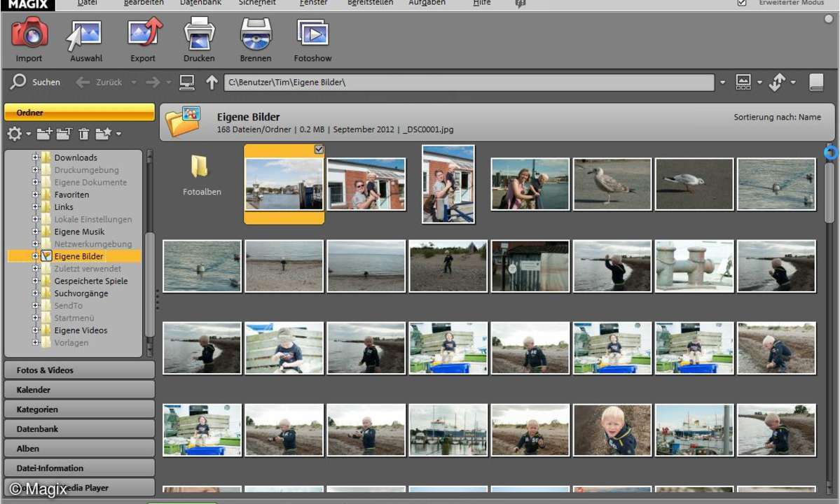Viewport: 840px width, 504px height.
Task: Open the Kategorien panel
Action: (x=79, y=409)
